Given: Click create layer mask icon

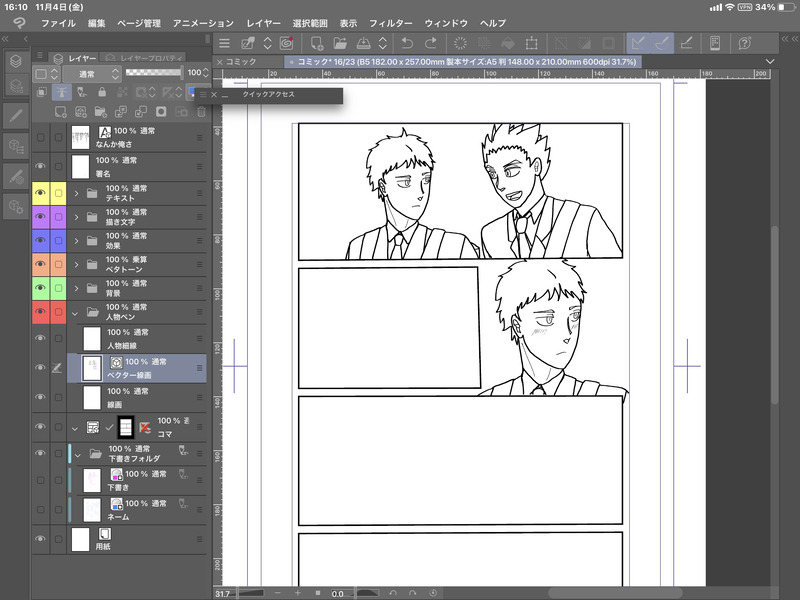Looking at the screenshot, I should point(161,112).
